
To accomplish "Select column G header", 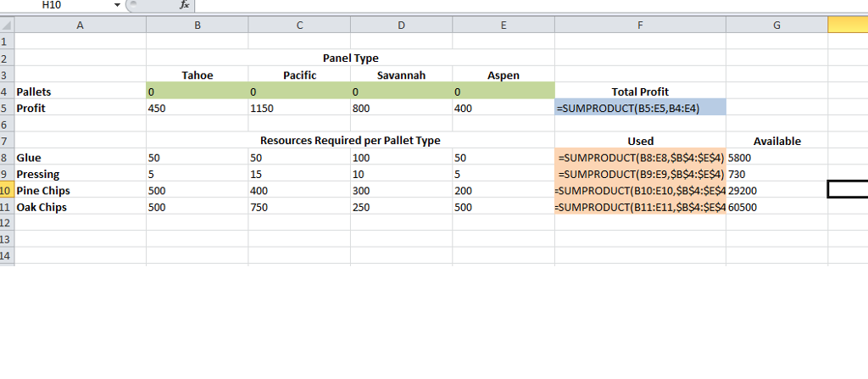I will 777,25.
